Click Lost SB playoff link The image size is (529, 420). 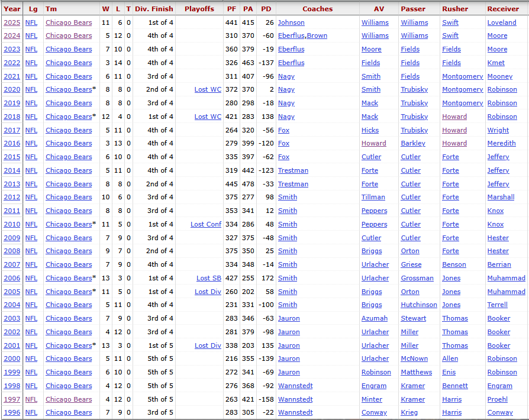point(209,278)
